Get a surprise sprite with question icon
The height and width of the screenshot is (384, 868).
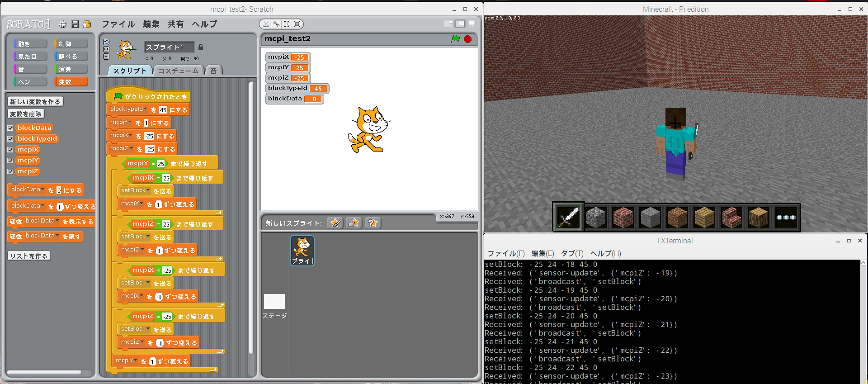click(373, 223)
